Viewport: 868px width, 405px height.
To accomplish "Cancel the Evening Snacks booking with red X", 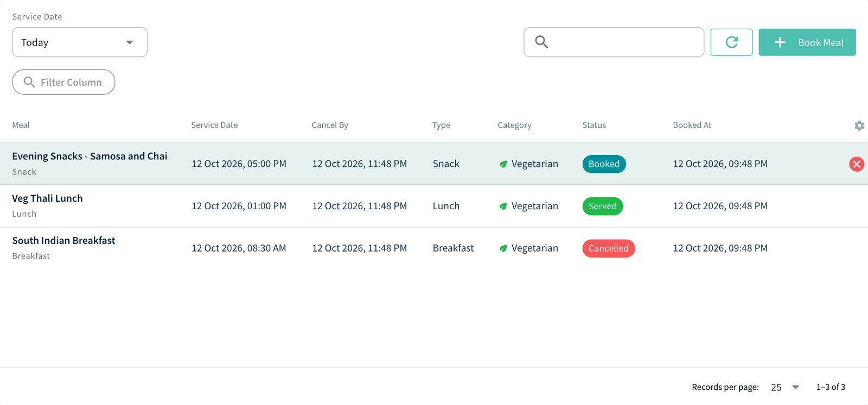I will (857, 164).
